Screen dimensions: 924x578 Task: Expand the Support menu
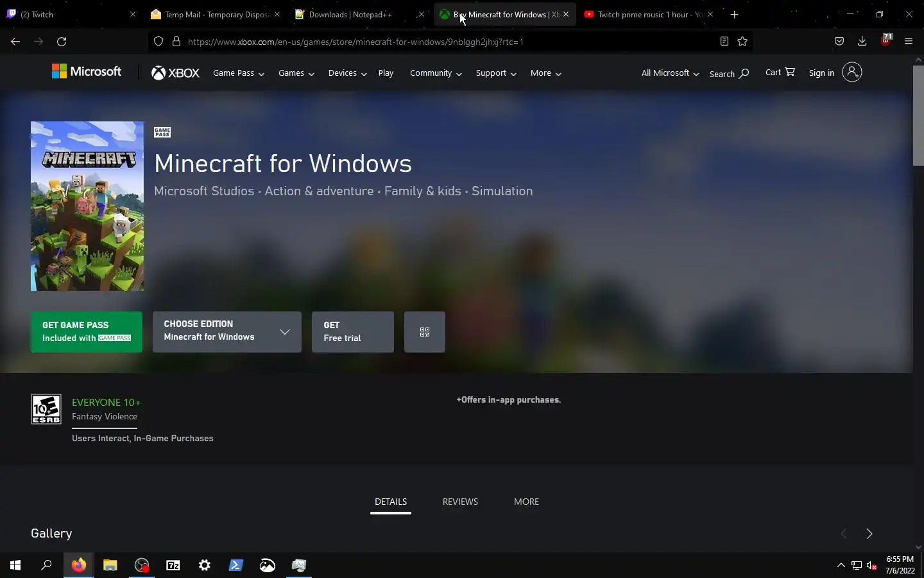(497, 73)
